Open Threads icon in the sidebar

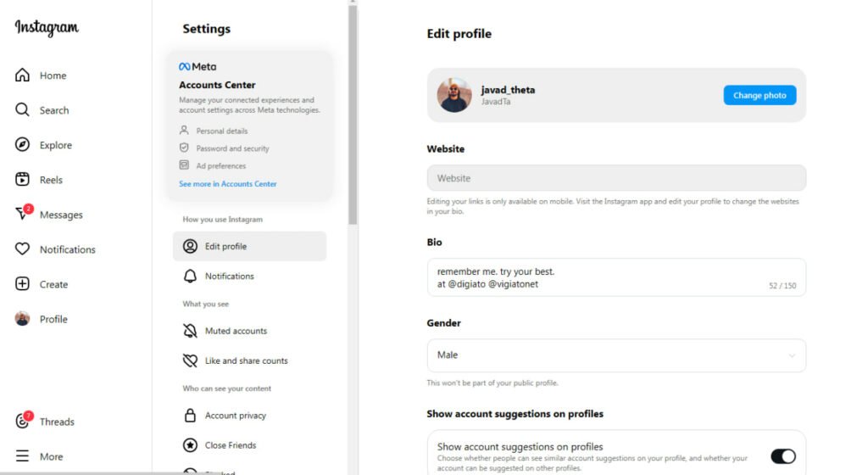[23, 422]
